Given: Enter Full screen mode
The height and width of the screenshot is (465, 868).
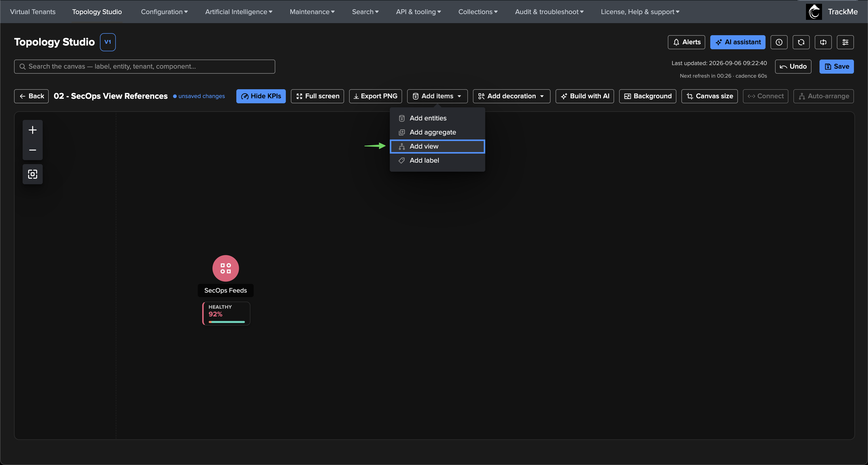Looking at the screenshot, I should coord(317,96).
